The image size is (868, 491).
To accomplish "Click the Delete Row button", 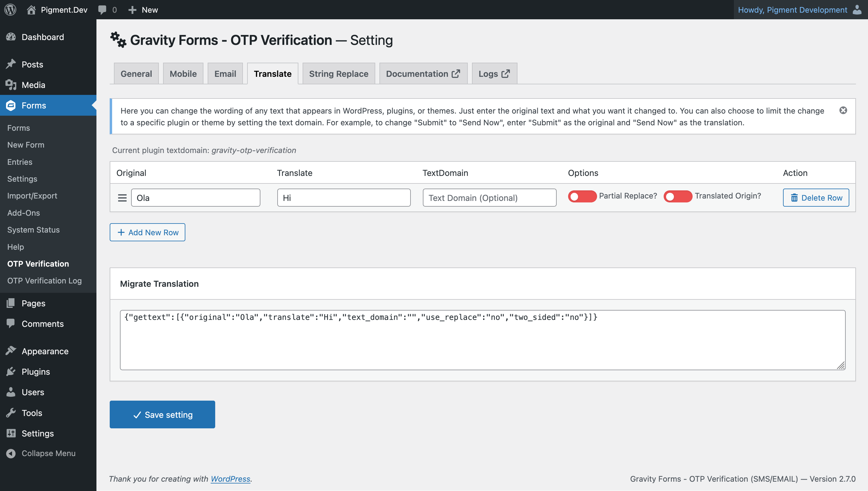I will (x=816, y=198).
